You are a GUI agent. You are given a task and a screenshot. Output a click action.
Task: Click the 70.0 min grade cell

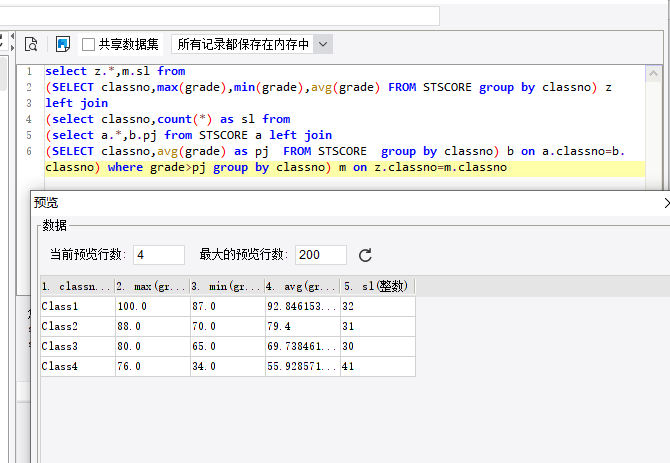click(228, 326)
